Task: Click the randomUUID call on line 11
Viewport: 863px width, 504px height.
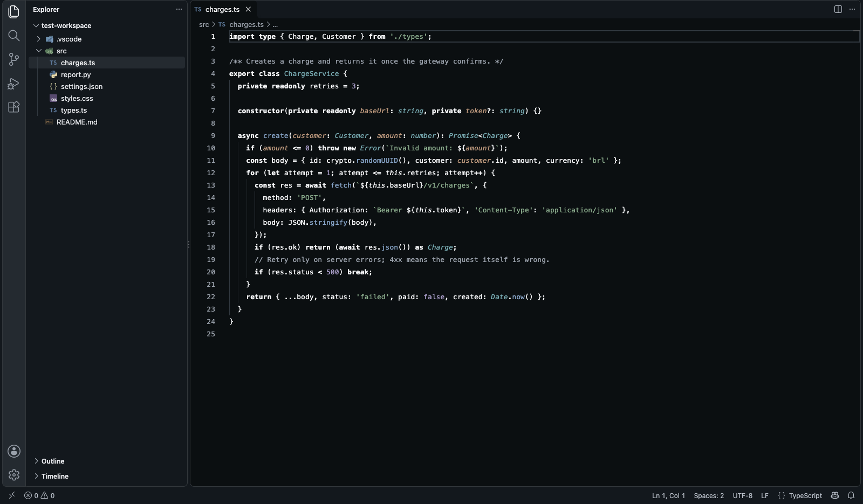Action: point(377,160)
